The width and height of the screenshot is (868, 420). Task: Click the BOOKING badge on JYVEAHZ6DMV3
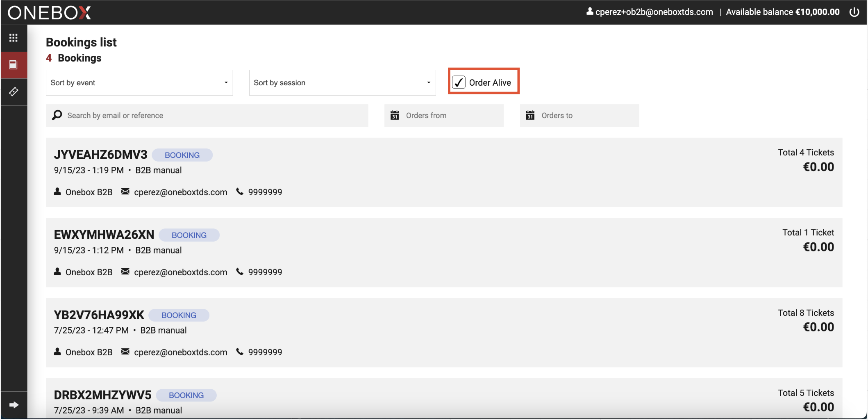182,155
